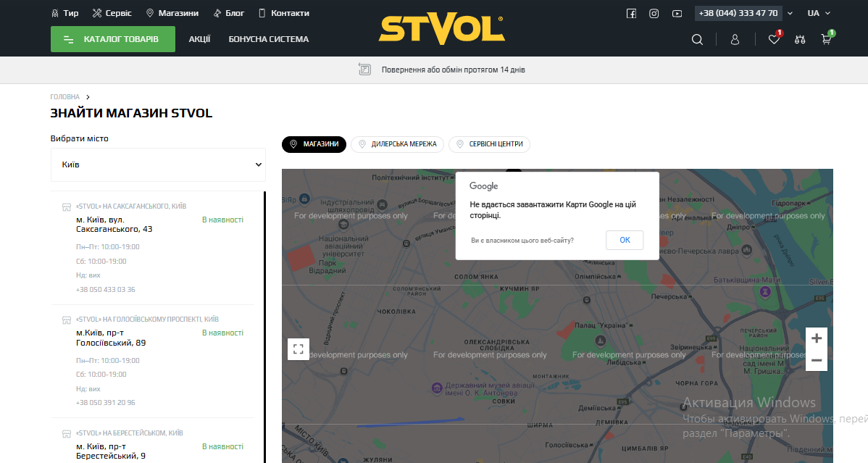Switch to СЕРВІСНІ ЦЕНТРИ tab
Image resolution: width=868 pixels, height=463 pixels.
tap(489, 144)
